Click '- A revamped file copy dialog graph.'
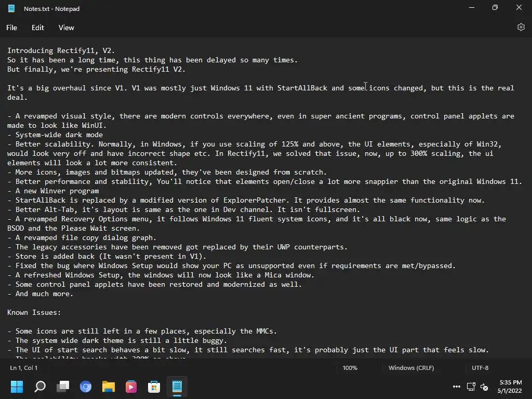This screenshot has width=532, height=399. [x=82, y=238]
